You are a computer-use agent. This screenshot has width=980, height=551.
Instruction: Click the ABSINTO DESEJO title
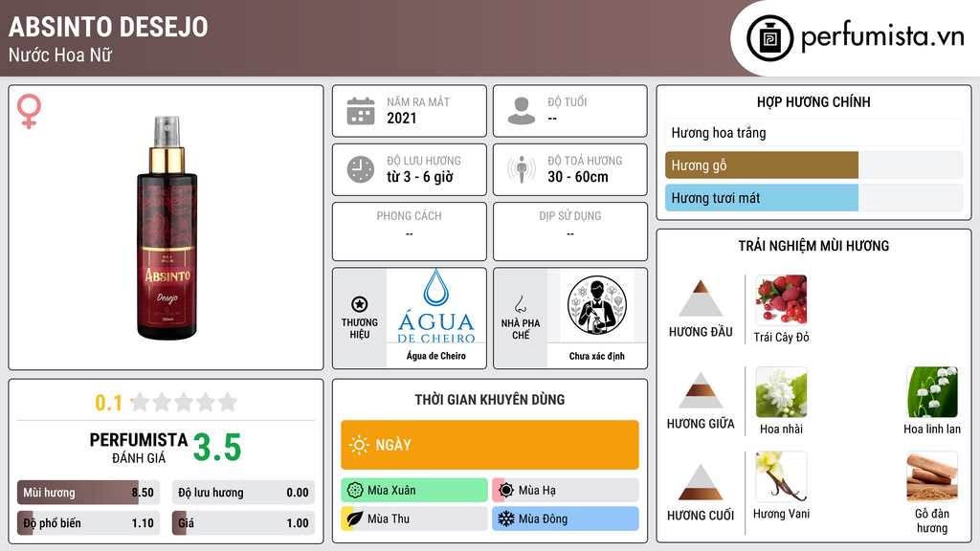(108, 27)
